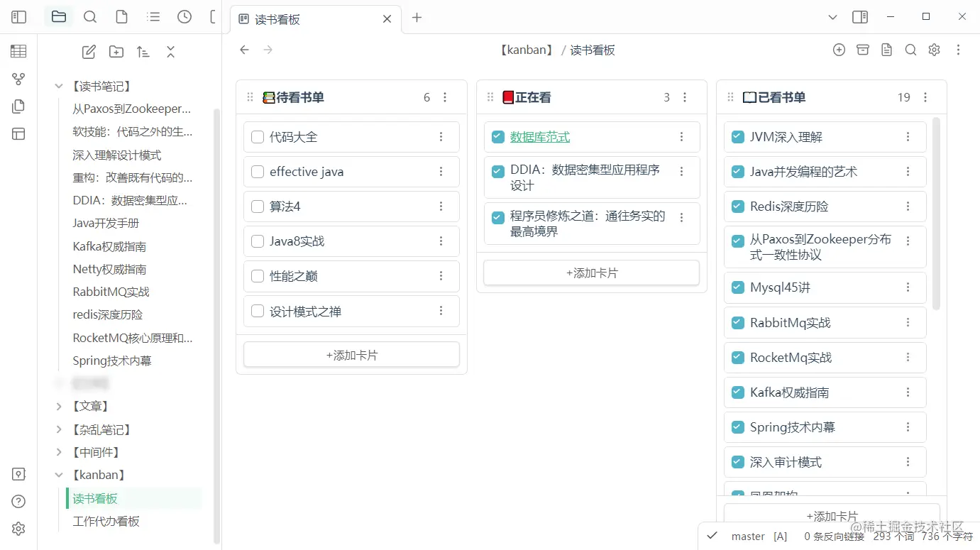Open the 工作代办看板 note
Screen dimensions: 980x550
pos(106,521)
